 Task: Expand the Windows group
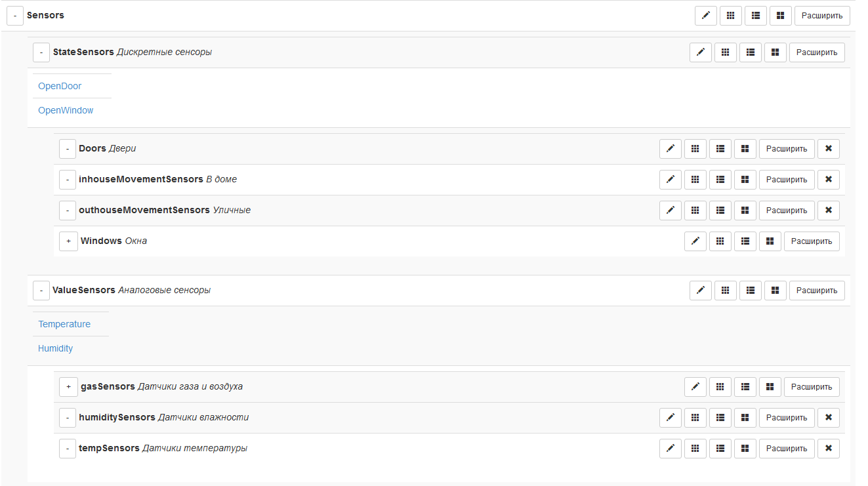[68, 241]
